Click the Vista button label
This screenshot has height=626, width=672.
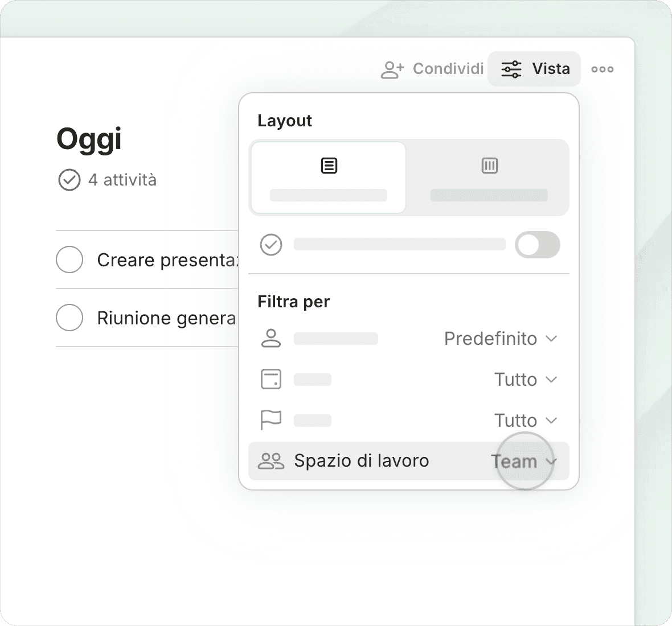(551, 69)
